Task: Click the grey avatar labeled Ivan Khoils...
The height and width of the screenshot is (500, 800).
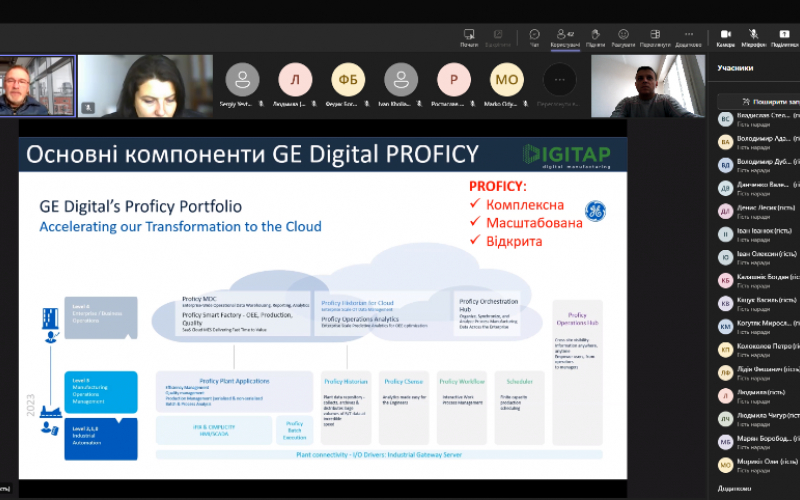Action: [401, 80]
